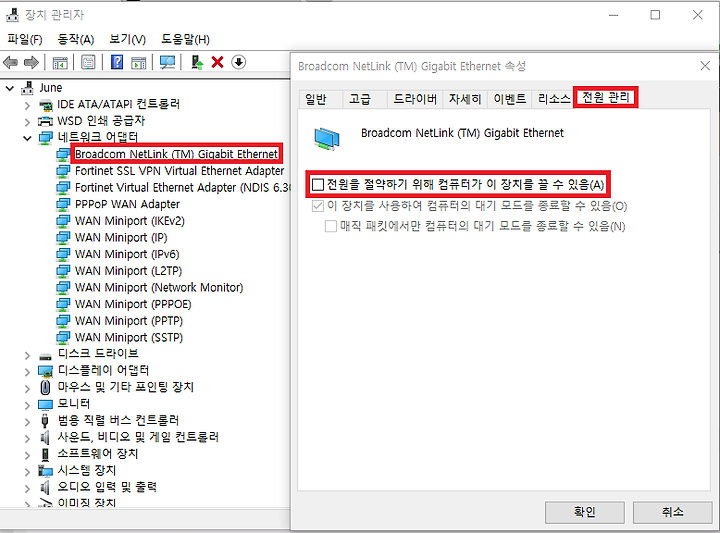Click the 범용 직렬 버스 컨트롤러 USB icon
The width and height of the screenshot is (720, 533).
[x=45, y=421]
